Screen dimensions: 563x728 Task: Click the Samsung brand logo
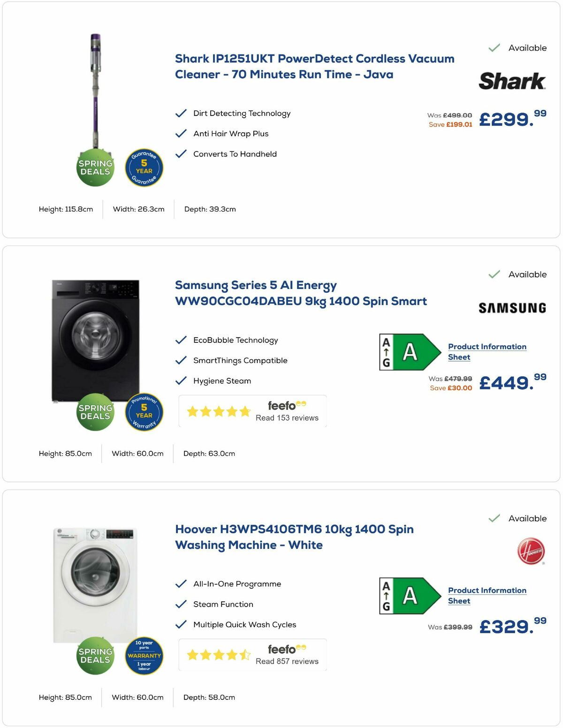(x=512, y=308)
